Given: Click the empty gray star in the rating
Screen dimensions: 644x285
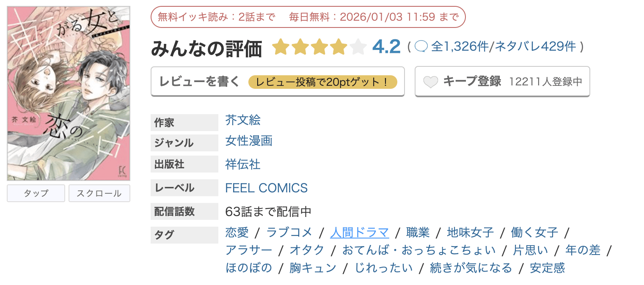Looking at the screenshot, I should pos(358,47).
